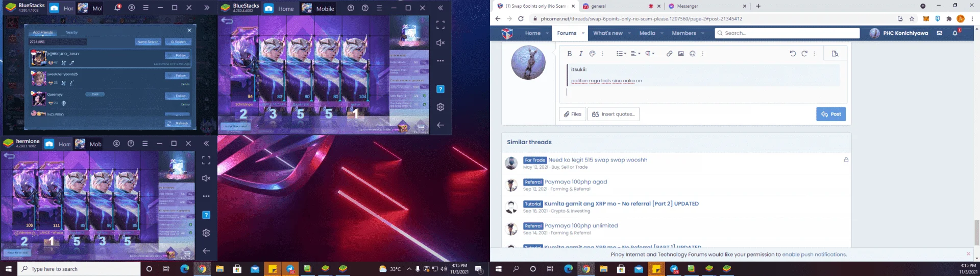Open thread Paymaya 100php unlimited
Image resolution: width=980 pixels, height=276 pixels.
pos(581,226)
